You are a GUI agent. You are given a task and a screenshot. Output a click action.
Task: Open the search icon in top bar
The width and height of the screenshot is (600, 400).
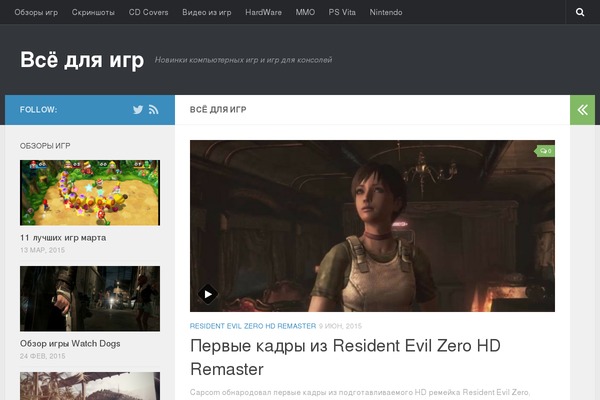click(x=580, y=12)
